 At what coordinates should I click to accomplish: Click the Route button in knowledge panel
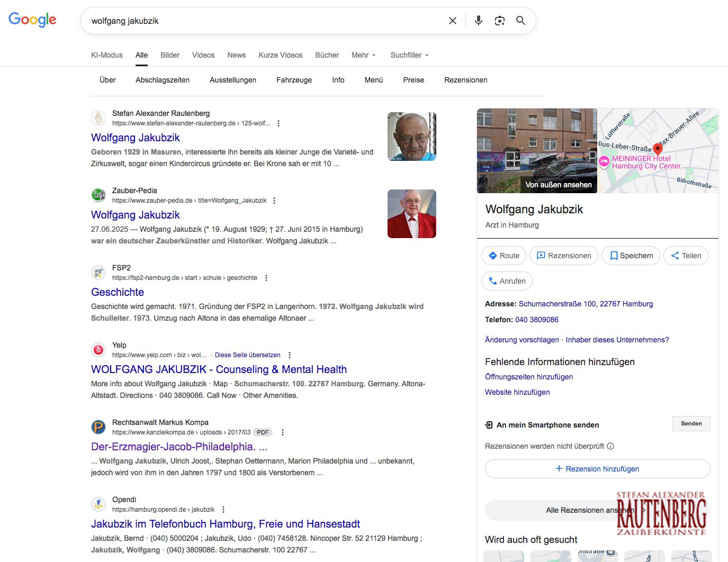click(504, 256)
